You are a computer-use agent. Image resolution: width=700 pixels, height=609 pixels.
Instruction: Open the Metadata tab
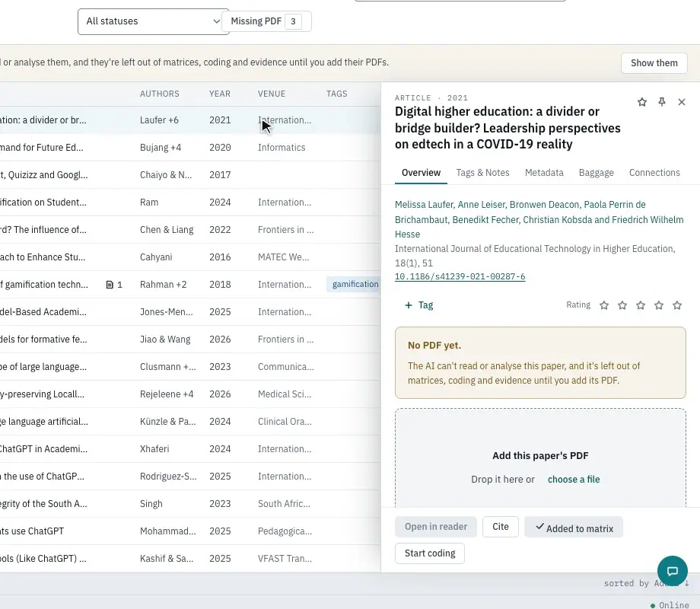(544, 173)
